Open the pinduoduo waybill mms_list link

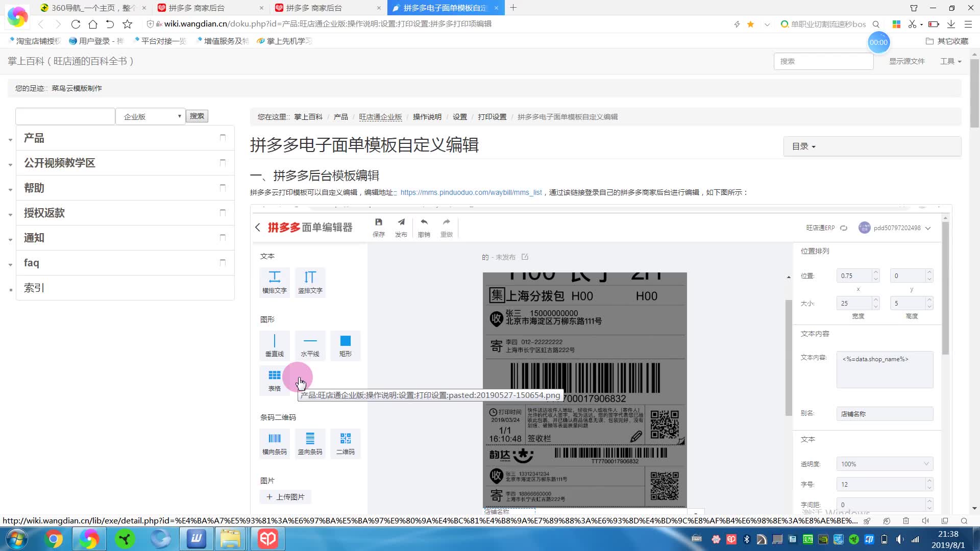471,192
